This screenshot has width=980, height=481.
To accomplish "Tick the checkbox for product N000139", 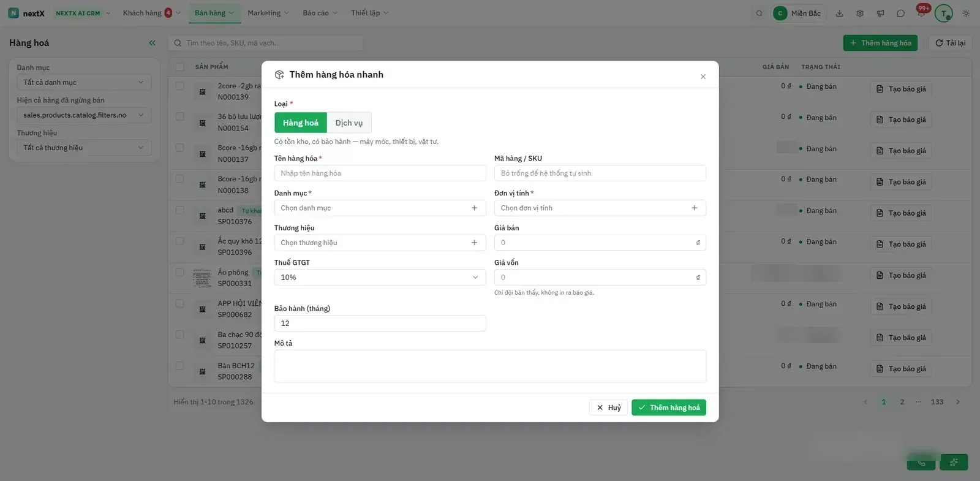I will (179, 86).
